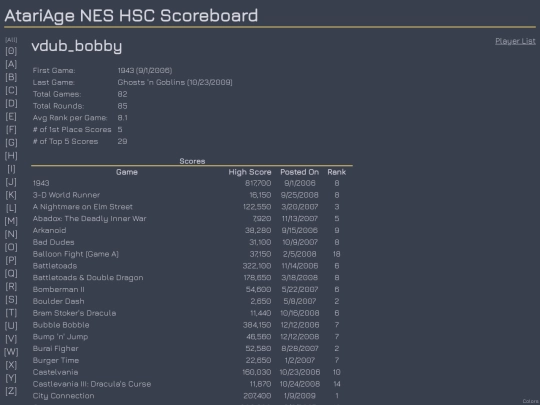
Task: Open the Bad Dudes game entry
Action: 53,242
